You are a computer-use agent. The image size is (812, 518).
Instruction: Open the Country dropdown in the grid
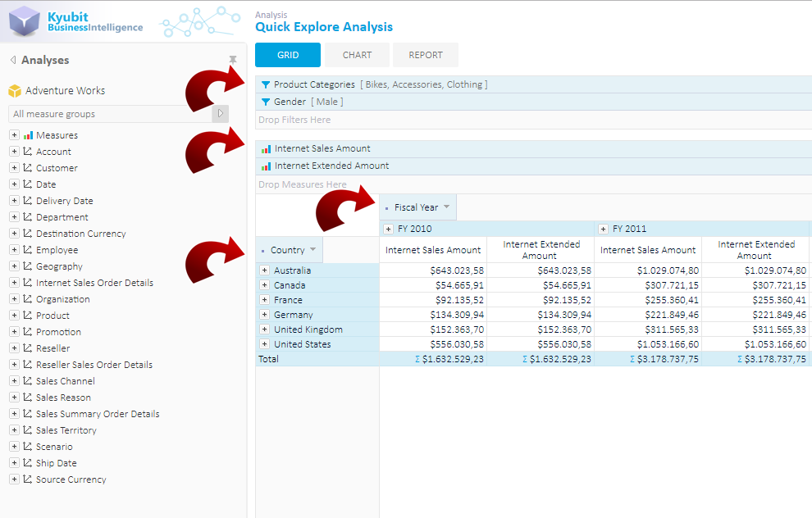(312, 249)
